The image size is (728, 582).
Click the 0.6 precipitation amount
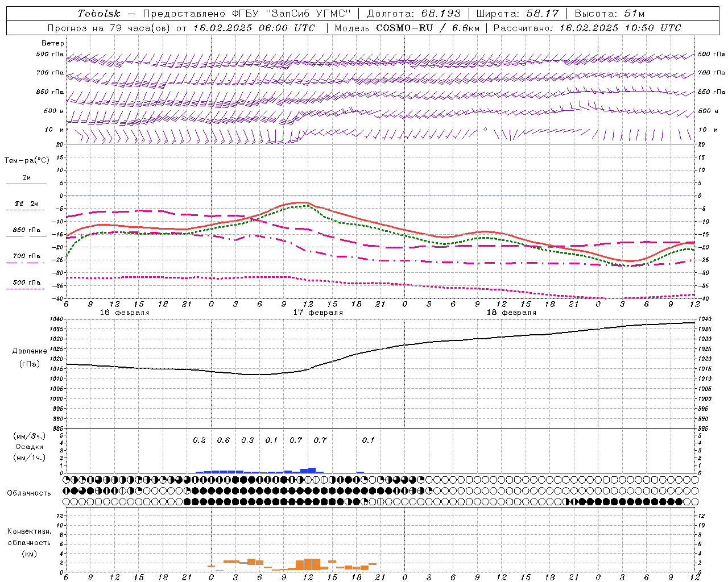(x=224, y=440)
